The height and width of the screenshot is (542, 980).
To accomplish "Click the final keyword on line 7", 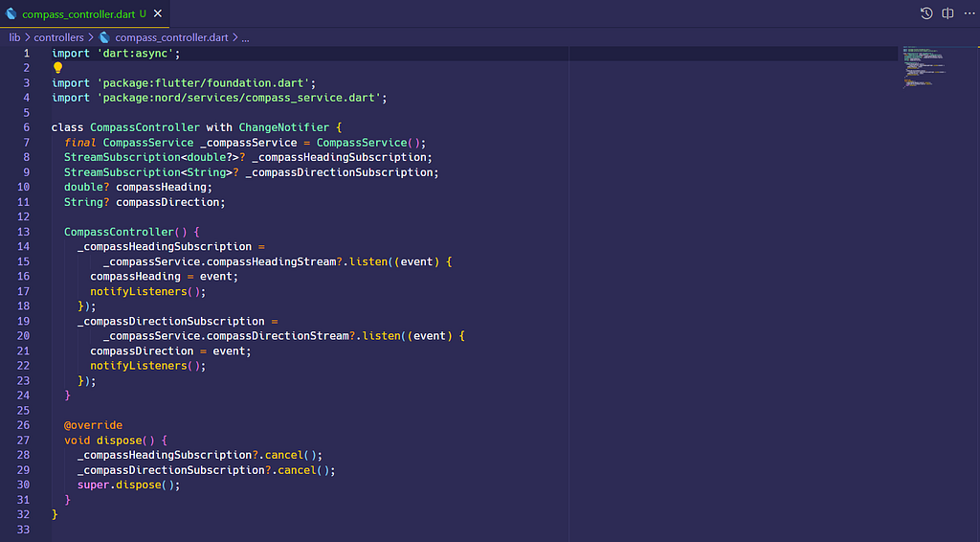I will pos(80,143).
